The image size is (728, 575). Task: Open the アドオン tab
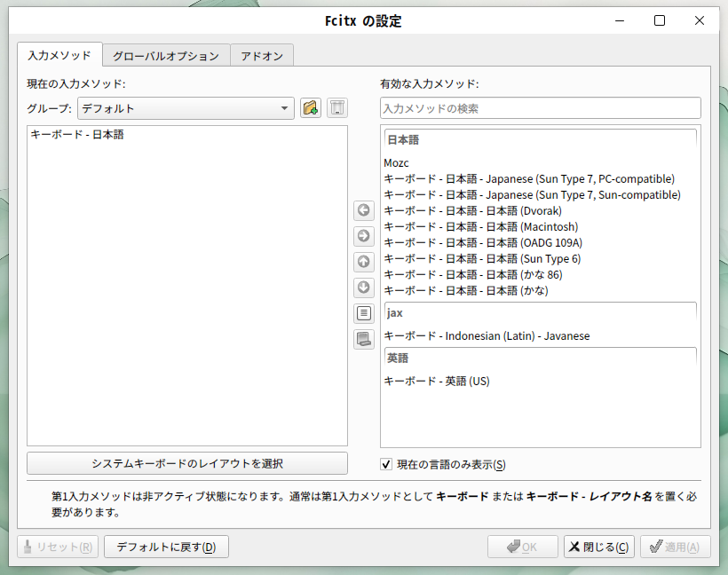pyautogui.click(x=262, y=56)
